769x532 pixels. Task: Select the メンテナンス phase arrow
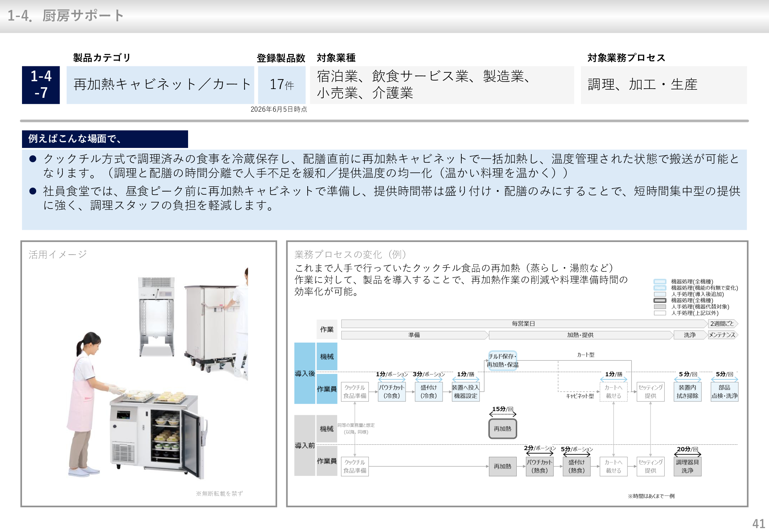[x=723, y=335]
